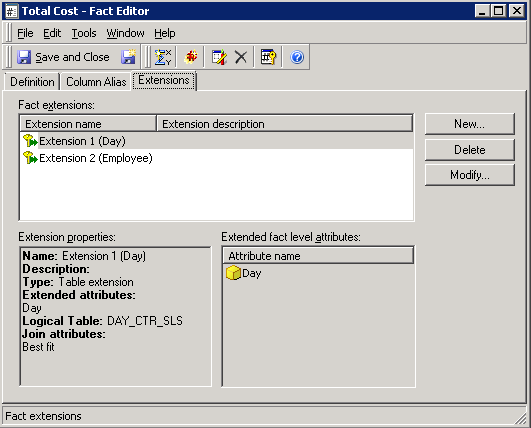Viewport: 531px width, 428px height.
Task: Click the Fact Editor title bar icon
Action: tap(11, 11)
